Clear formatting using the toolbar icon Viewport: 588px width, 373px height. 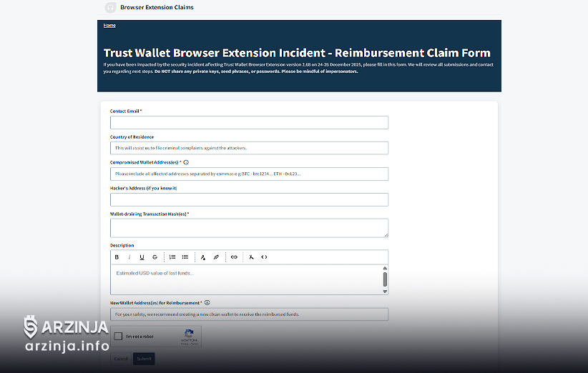coord(252,257)
